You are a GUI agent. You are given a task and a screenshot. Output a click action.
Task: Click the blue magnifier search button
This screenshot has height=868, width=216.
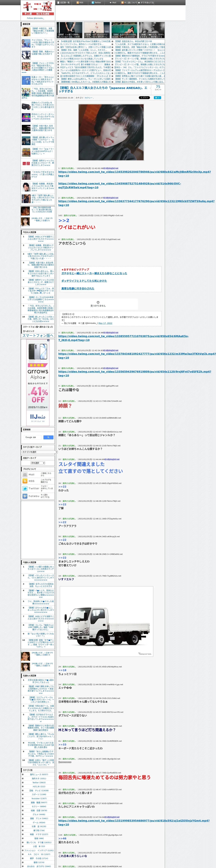pos(48,437)
